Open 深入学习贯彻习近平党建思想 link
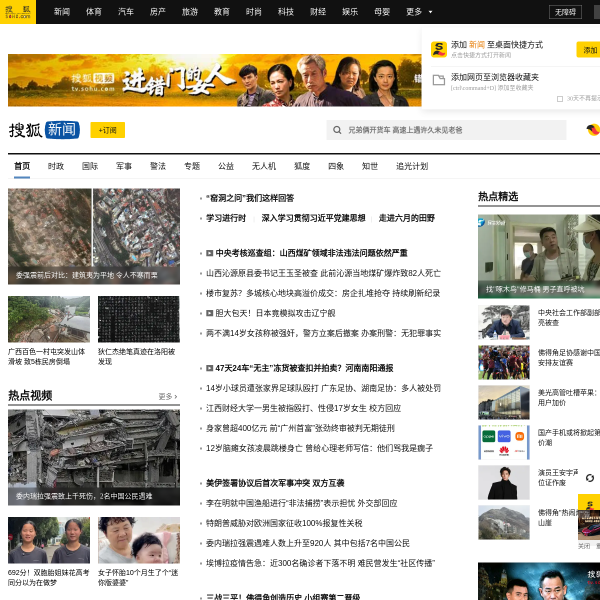This screenshot has height=600, width=600. [x=313, y=218]
